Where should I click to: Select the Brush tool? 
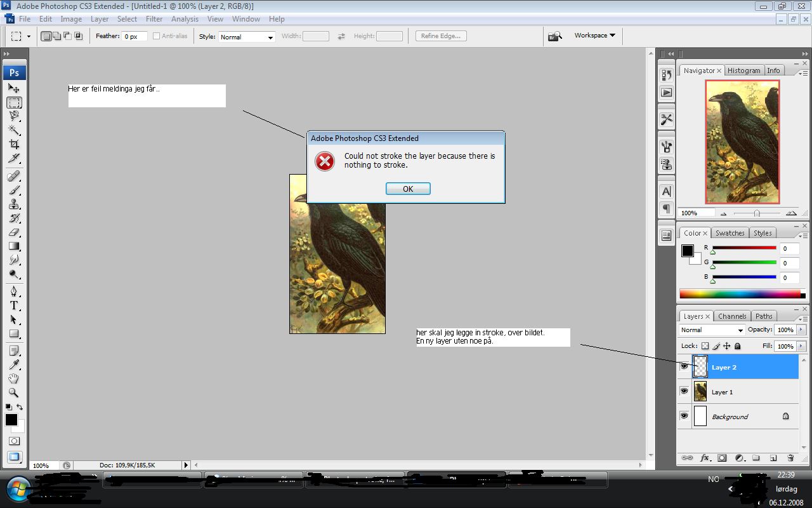[14, 190]
